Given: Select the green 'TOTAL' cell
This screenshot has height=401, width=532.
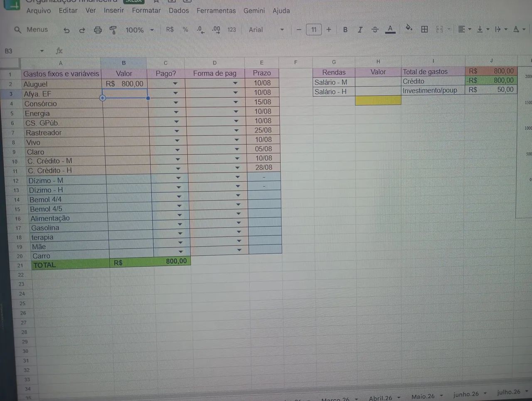Looking at the screenshot, I should point(70,265).
